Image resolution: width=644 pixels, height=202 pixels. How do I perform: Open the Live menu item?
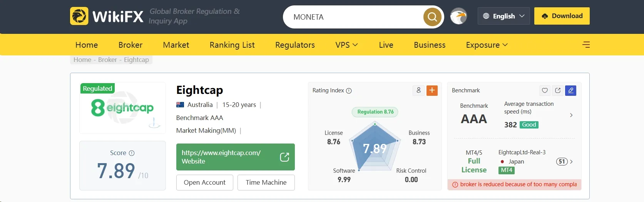click(x=386, y=45)
